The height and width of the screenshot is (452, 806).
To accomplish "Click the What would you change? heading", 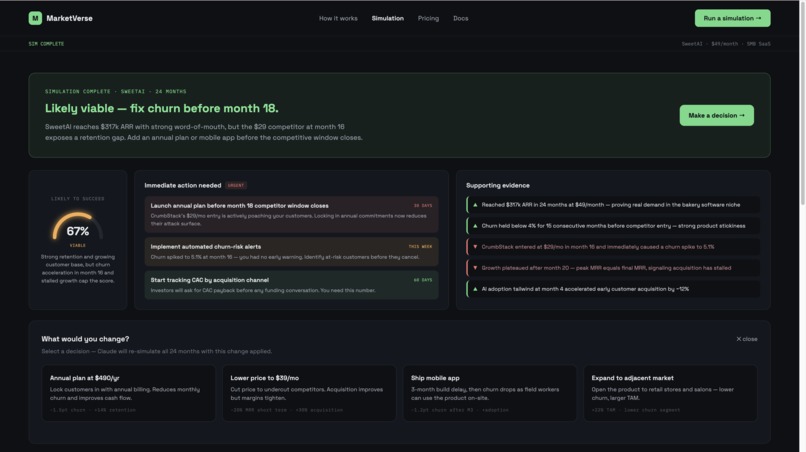I will pos(85,339).
